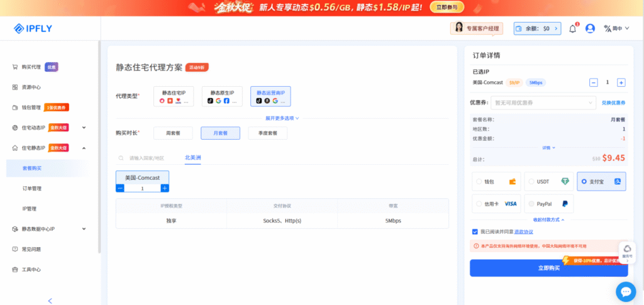The image size is (644, 305).
Task: Click the $9/IP price tag
Action: point(514,82)
